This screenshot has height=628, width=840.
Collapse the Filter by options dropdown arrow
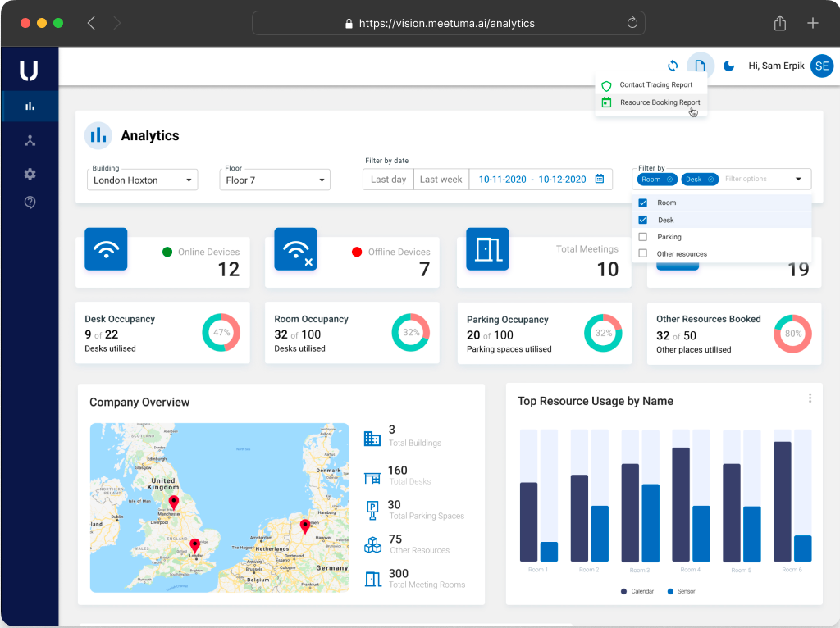click(798, 179)
